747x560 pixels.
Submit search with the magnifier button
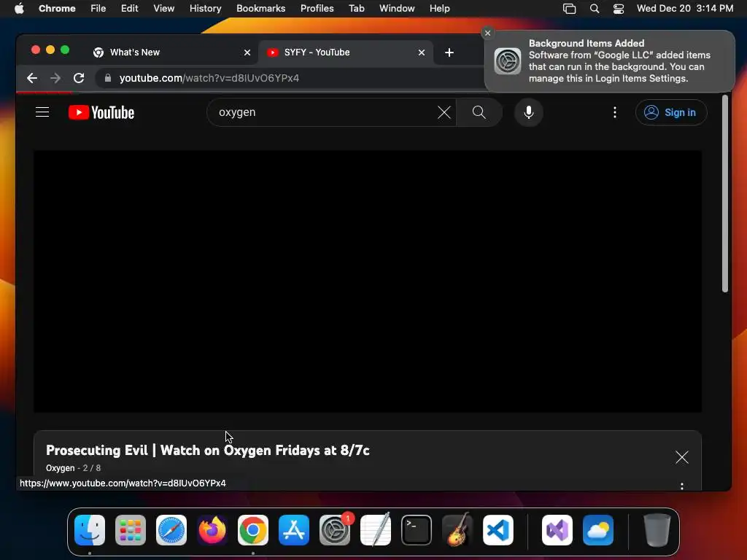pyautogui.click(x=479, y=112)
